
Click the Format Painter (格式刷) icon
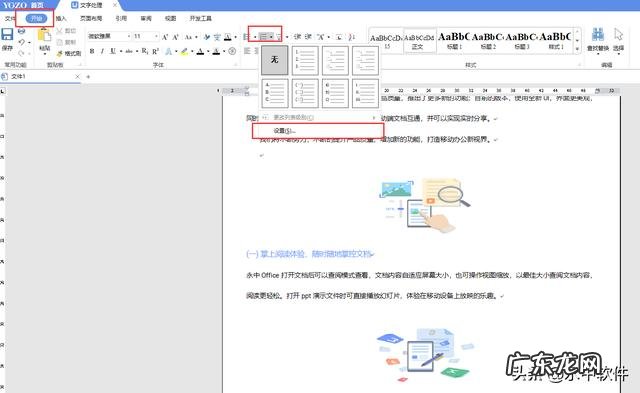tap(60, 53)
